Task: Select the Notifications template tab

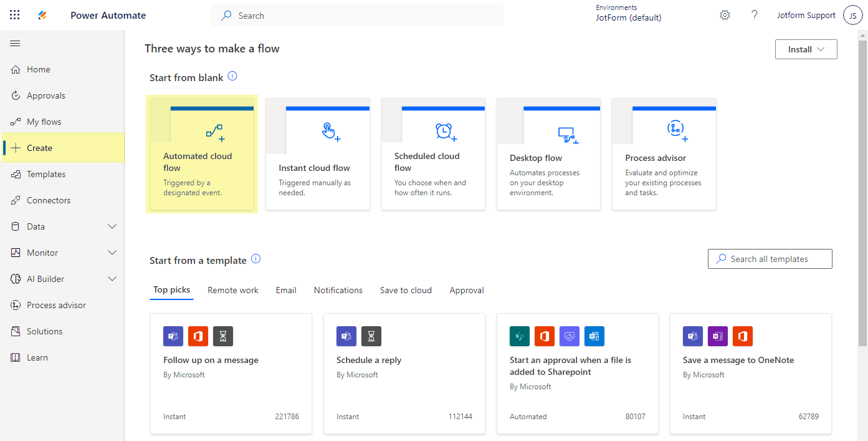Action: [338, 290]
